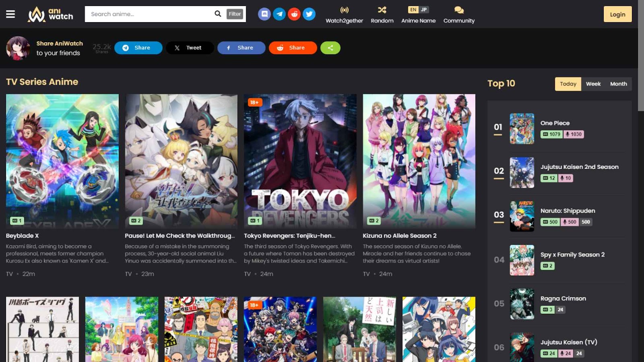Open Jujutsu Kaisen 2nd Season in Top 10
Image resolution: width=644 pixels, height=362 pixels.
tap(580, 167)
